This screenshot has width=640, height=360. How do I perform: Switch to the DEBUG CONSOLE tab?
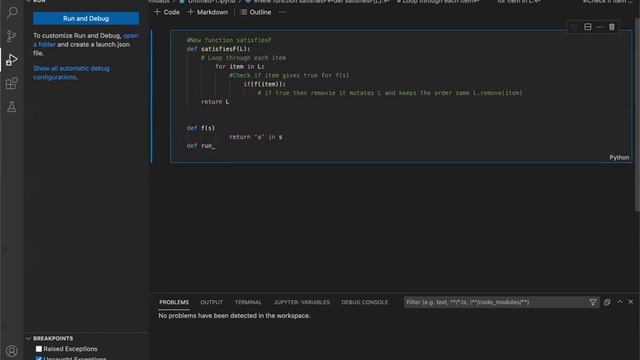[364, 302]
